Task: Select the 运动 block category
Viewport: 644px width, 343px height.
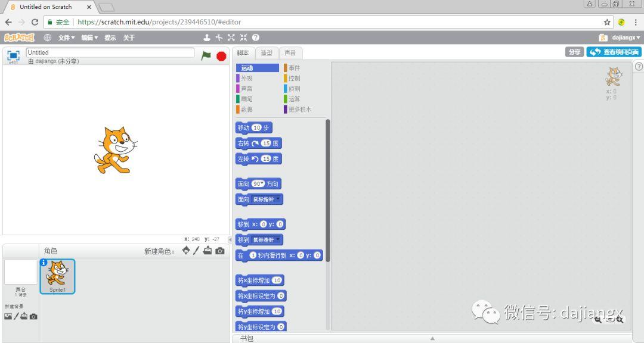Action: 258,68
